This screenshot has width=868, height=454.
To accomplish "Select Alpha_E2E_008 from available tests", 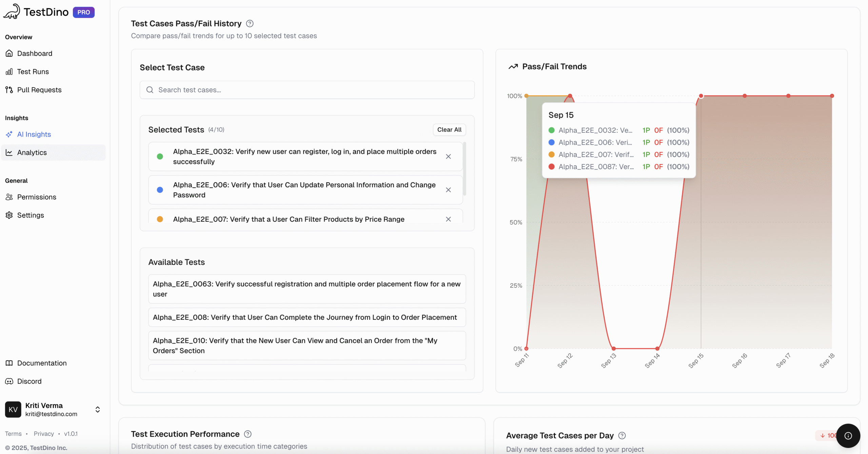I will tap(306, 317).
